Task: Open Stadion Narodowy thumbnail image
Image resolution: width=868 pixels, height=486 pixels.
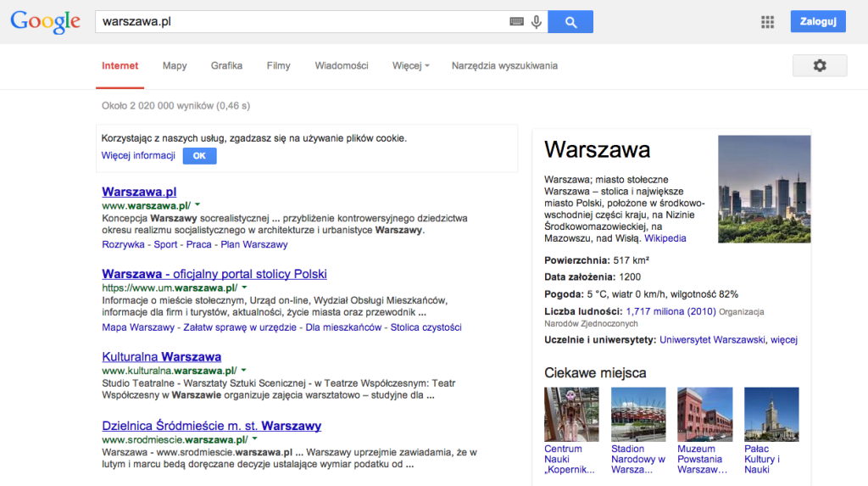Action: (638, 414)
